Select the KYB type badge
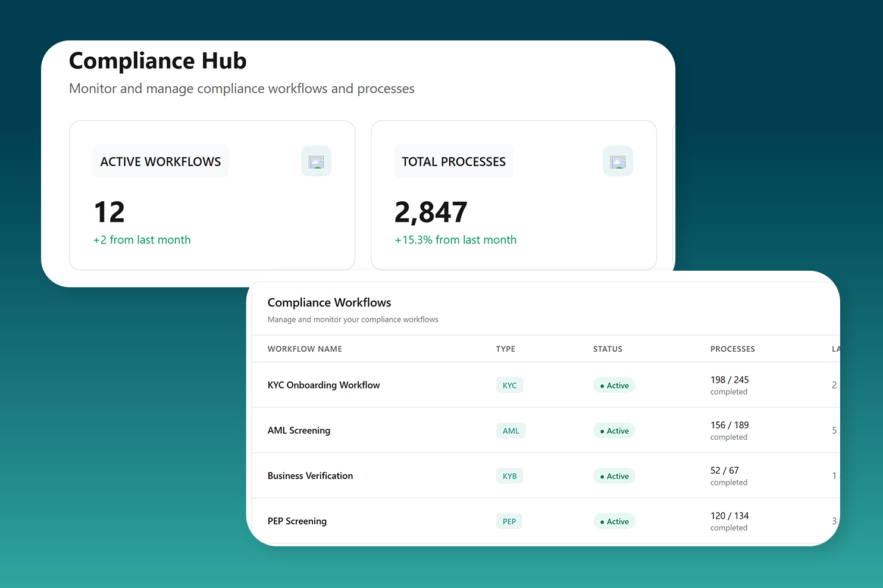 point(509,476)
